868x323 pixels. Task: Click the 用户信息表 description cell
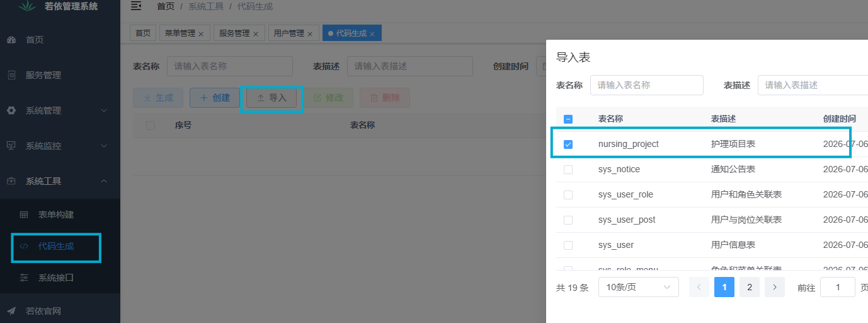tap(733, 245)
